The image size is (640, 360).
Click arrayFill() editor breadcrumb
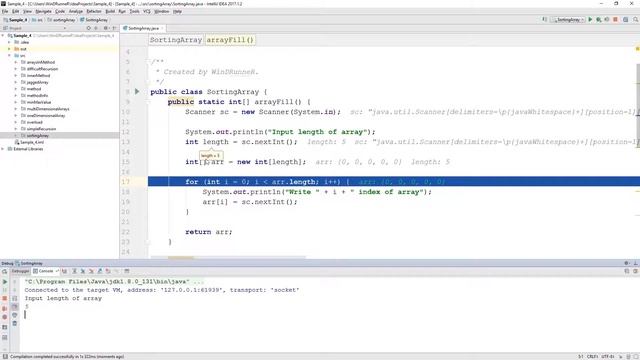230,40
